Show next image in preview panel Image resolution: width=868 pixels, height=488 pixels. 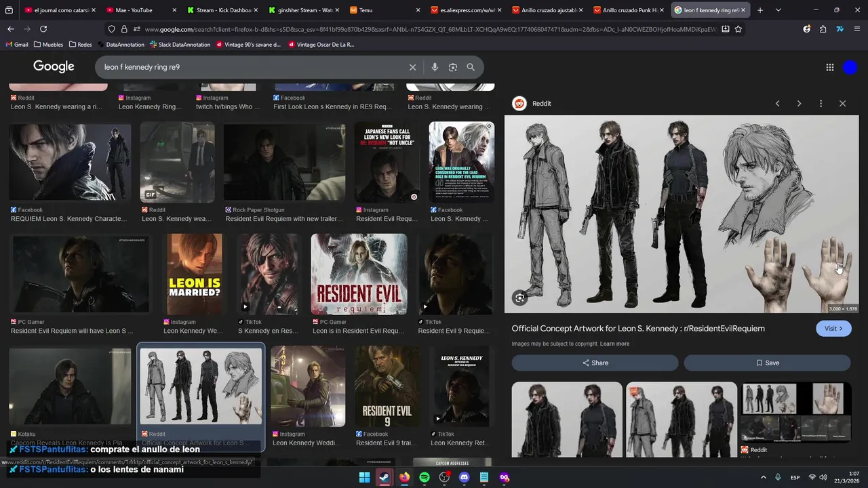coord(800,104)
